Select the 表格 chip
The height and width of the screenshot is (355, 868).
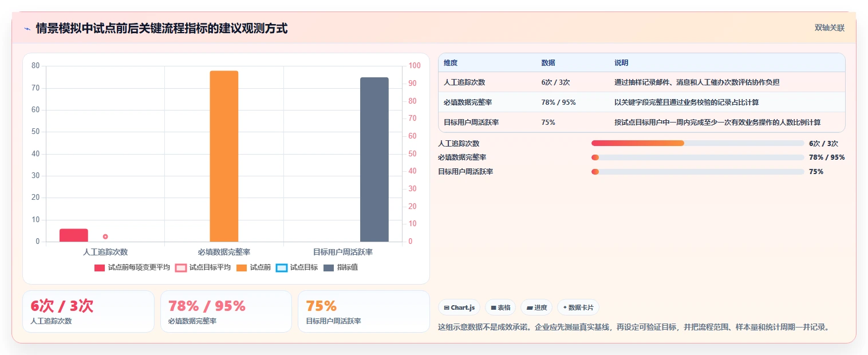tap(500, 307)
